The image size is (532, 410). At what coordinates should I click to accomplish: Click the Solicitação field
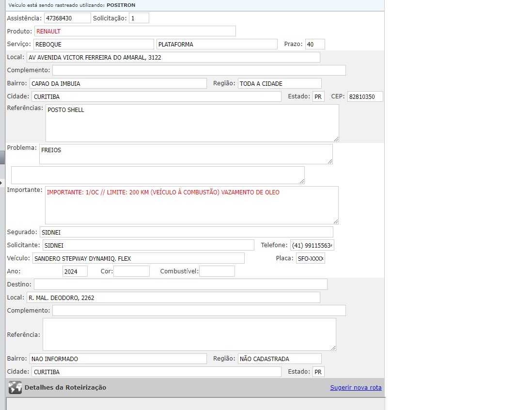pos(139,18)
